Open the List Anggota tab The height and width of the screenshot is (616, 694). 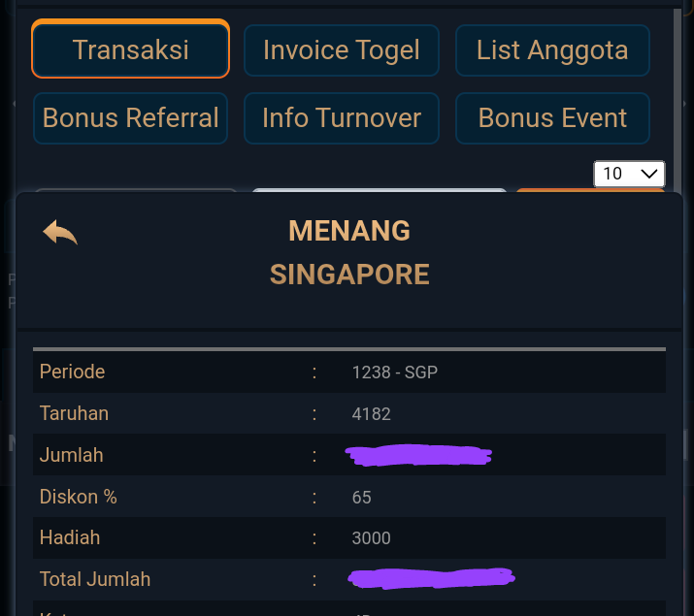[x=552, y=49]
